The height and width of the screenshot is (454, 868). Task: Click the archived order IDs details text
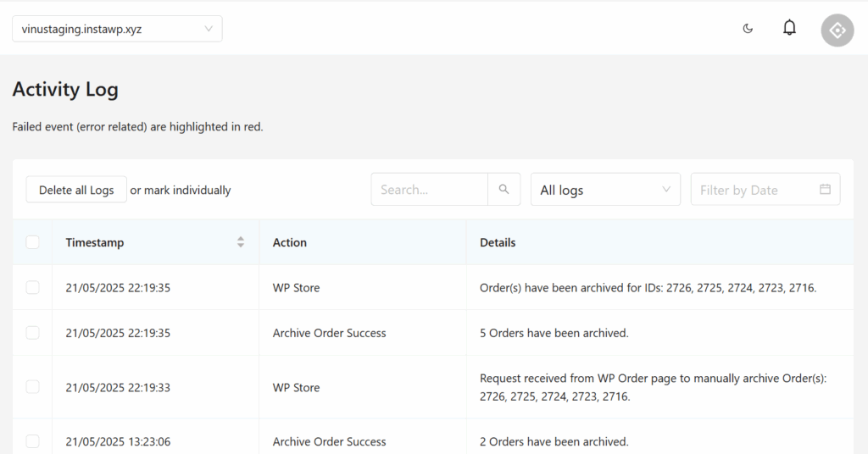click(x=648, y=287)
